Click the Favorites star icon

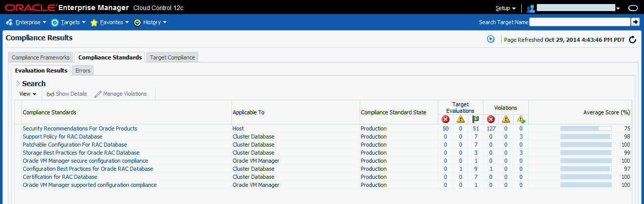(x=94, y=22)
